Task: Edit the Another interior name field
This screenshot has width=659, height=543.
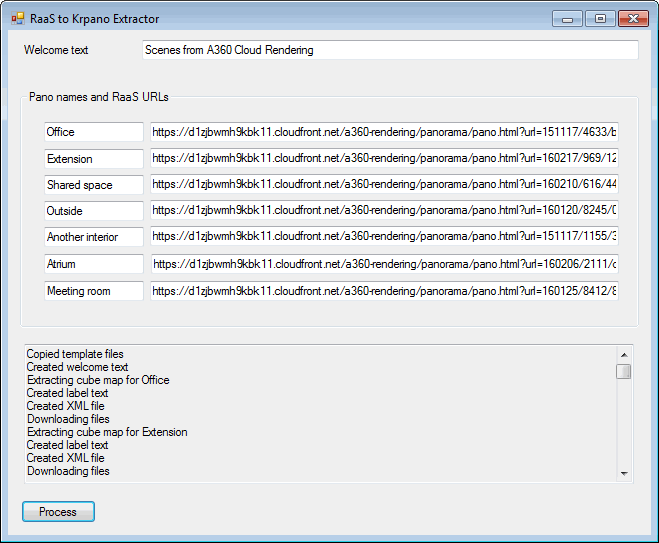Action: (94, 237)
